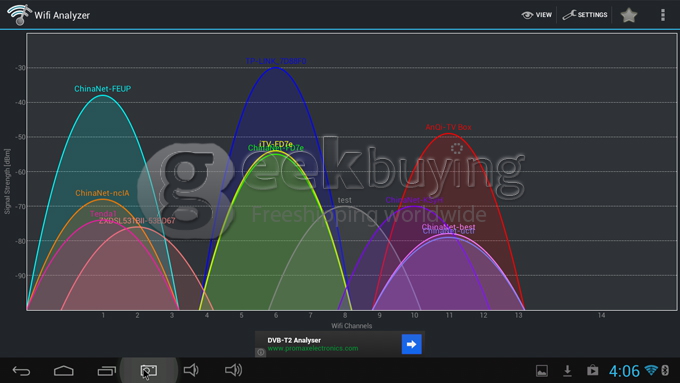Click the blue arrow on the ad
Viewport: 680px width, 383px height.
(412, 344)
